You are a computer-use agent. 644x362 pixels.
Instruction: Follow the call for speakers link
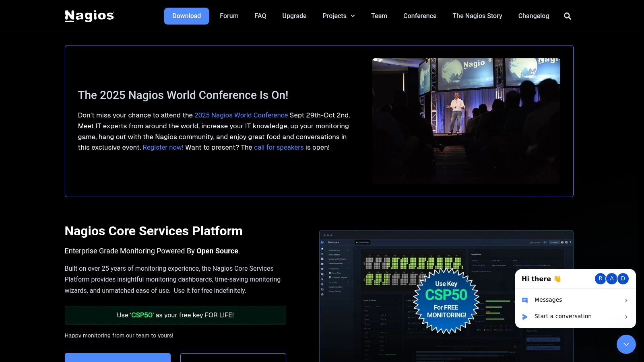point(279,147)
